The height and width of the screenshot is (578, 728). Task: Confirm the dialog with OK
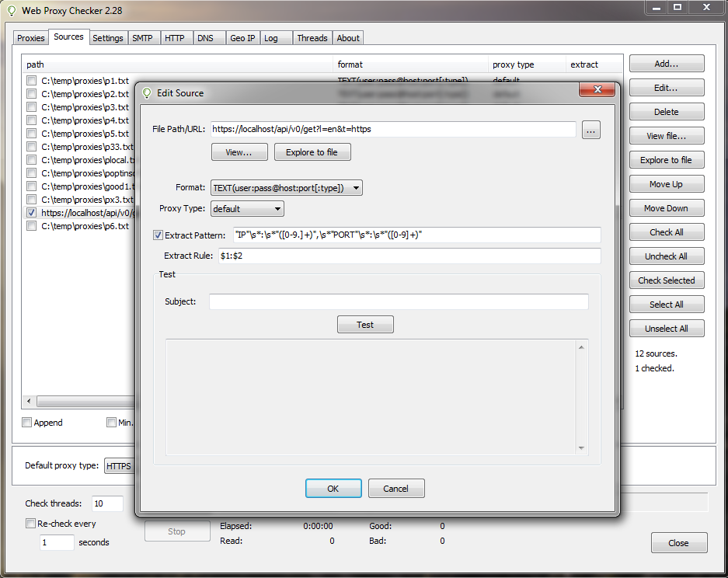click(x=333, y=489)
